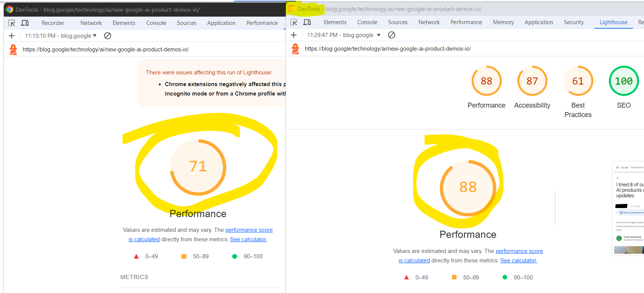The height and width of the screenshot is (293, 644).
Task: Open Sources tab in left DevTools window
Action: point(186,23)
